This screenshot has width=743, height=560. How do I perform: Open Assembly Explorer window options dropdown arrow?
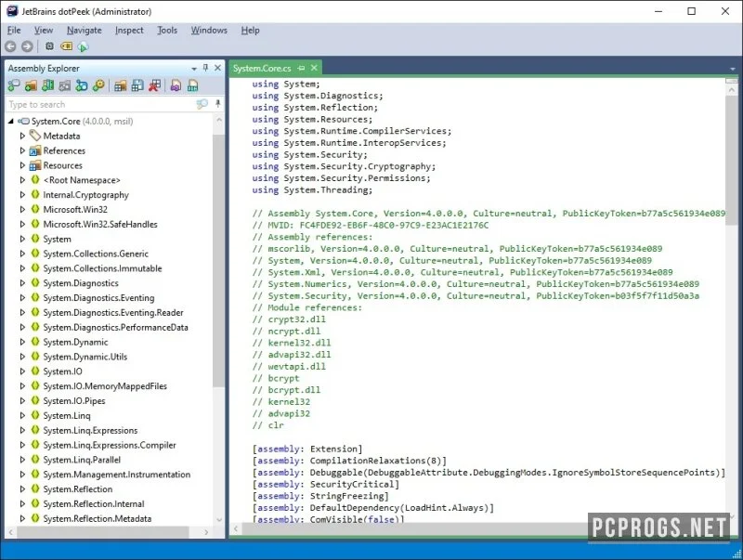point(194,69)
